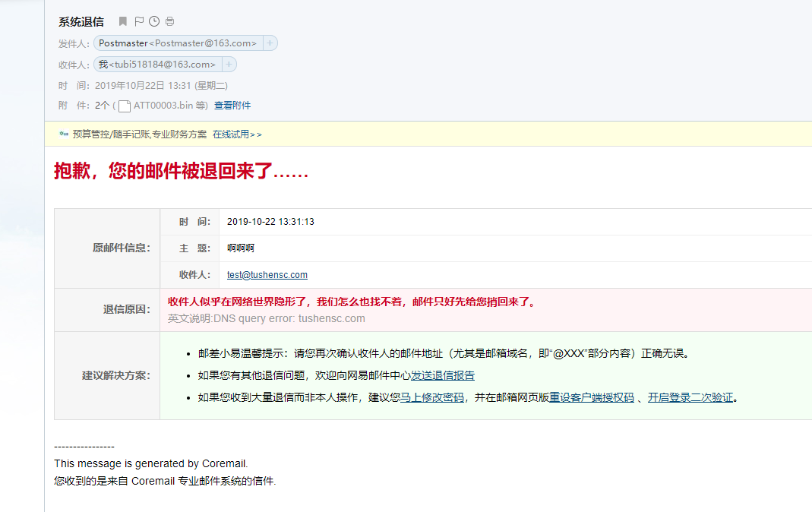Click the ATT00003.bin attachment file name

pos(163,106)
